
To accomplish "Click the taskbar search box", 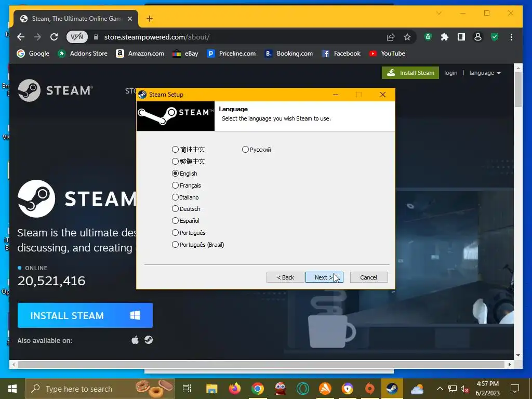I will click(x=99, y=389).
